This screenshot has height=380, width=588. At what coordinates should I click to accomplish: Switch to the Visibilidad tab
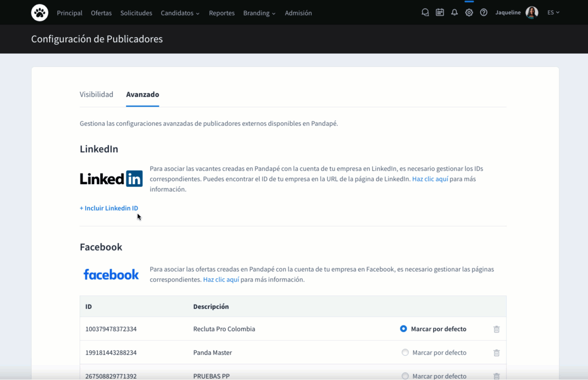pos(96,95)
